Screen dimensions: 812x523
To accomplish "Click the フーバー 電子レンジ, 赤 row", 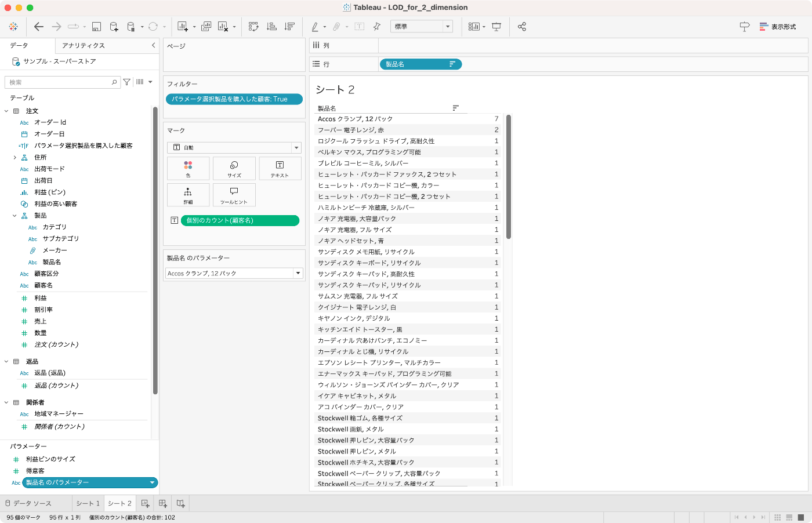I will point(408,130).
